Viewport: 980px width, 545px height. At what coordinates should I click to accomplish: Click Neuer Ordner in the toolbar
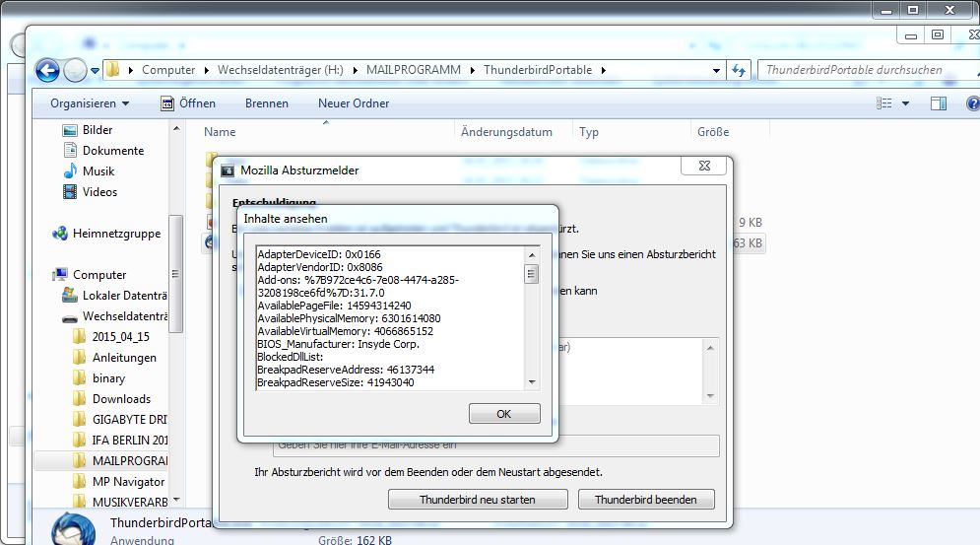pos(354,103)
